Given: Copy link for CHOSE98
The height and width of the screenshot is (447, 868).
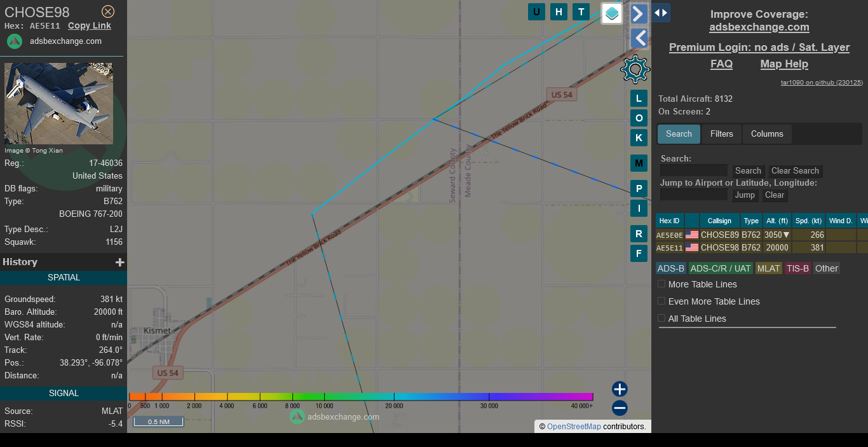Looking at the screenshot, I should tap(90, 25).
